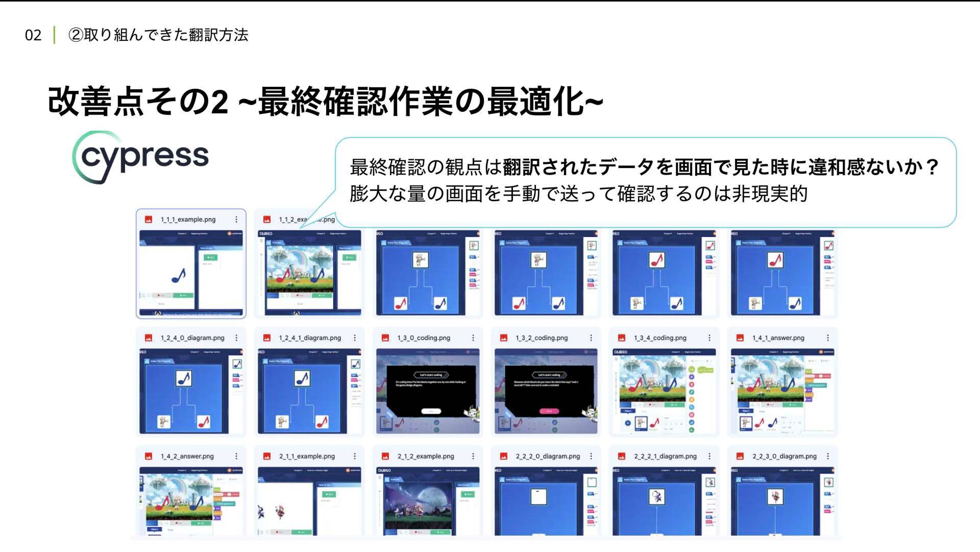The height and width of the screenshot is (552, 980).
Task: Open 1_4_2_answer.png thumbnail preview
Action: point(191,501)
